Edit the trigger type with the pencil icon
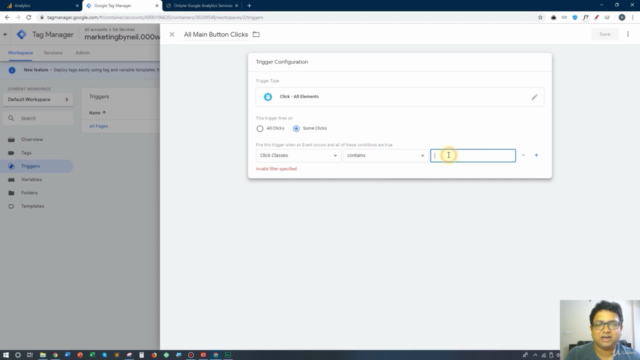The width and height of the screenshot is (640, 360). click(534, 97)
